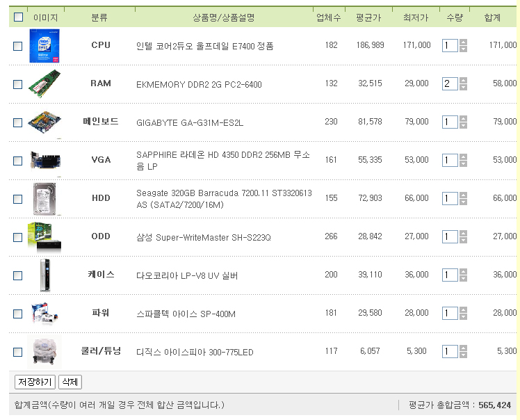Image resolution: width=520 pixels, height=420 pixels.
Task: Increase 쿨러/튜닝 quantity with up arrow
Action: click(x=463, y=348)
